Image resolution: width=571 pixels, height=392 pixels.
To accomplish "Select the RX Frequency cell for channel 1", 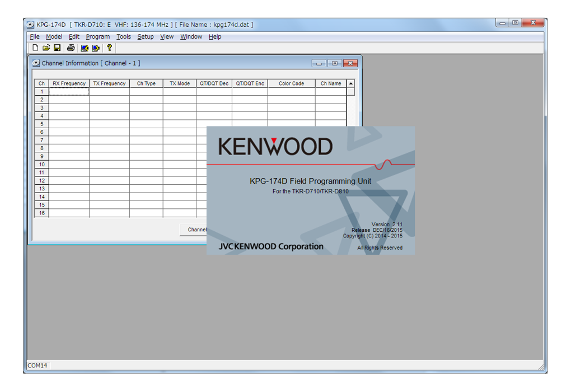I will tap(69, 91).
